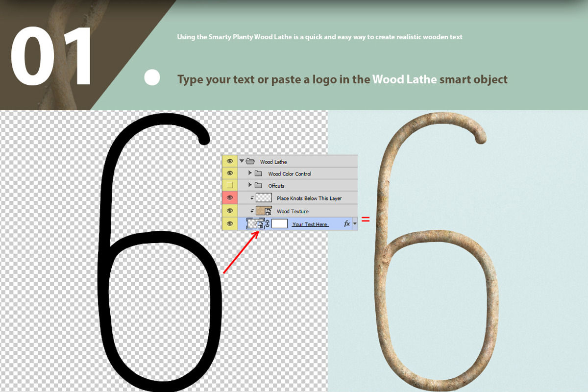Hide the Your Text Here layer
Viewport: 588px width, 392px height.
pos(229,223)
